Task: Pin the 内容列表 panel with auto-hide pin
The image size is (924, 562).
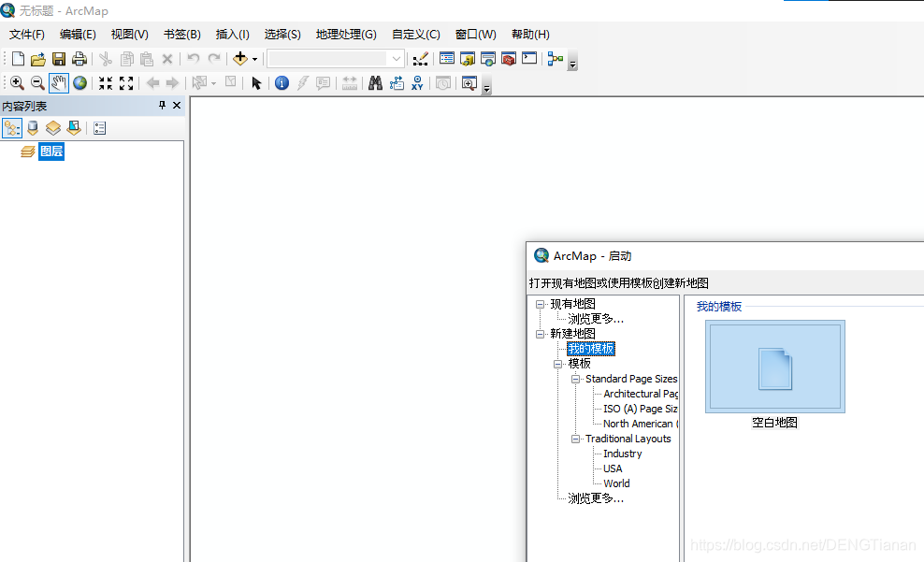Action: tap(162, 105)
